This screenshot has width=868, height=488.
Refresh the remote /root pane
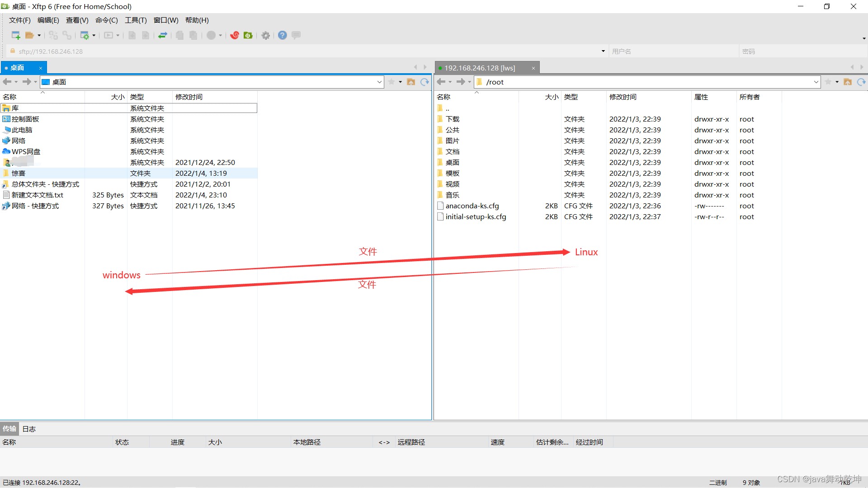point(861,82)
